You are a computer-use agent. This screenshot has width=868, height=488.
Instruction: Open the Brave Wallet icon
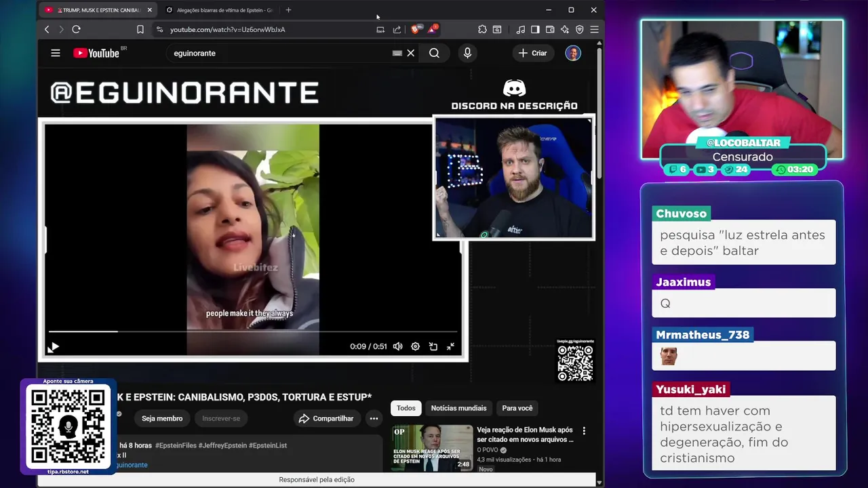pos(550,29)
